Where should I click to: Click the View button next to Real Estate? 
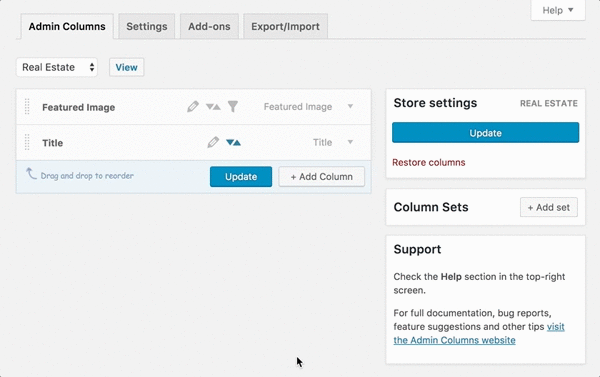(127, 67)
